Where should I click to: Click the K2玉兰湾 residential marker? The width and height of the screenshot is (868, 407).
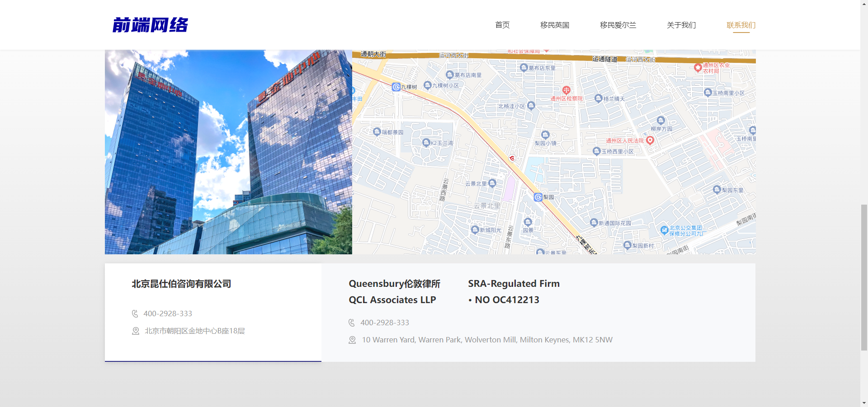[426, 143]
